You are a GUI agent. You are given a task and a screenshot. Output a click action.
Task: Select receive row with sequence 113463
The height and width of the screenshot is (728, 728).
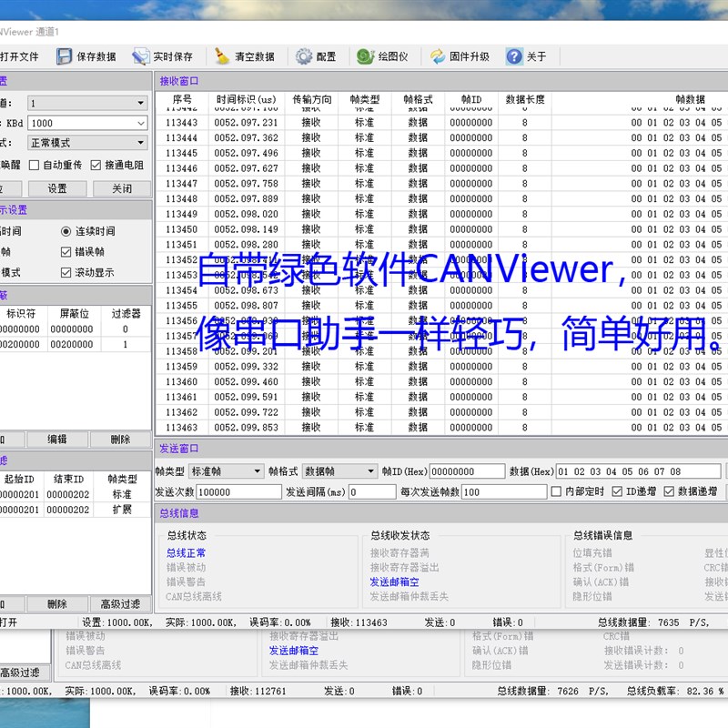point(441,427)
